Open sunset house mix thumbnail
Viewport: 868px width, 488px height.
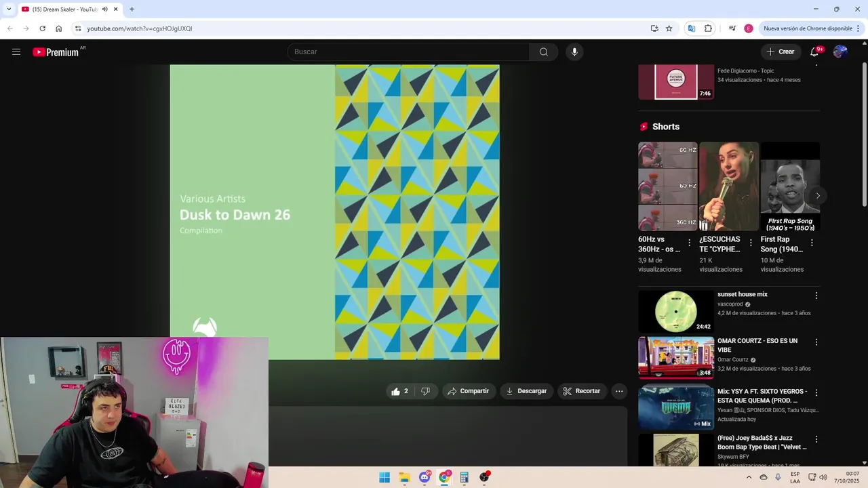pos(676,312)
